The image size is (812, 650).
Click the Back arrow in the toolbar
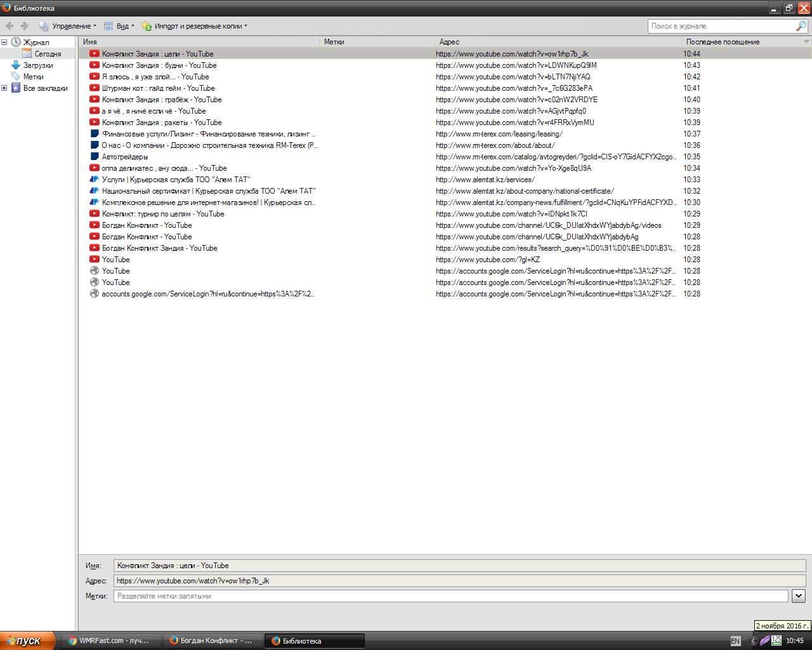point(10,26)
